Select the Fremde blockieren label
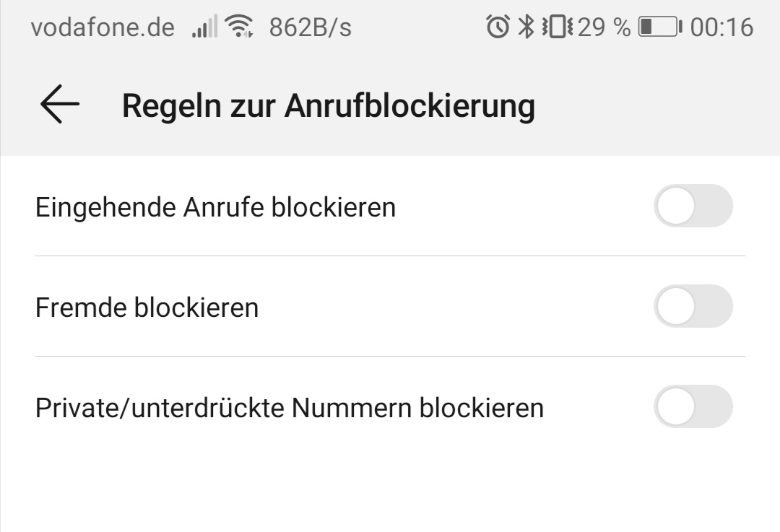The image size is (780, 532). (x=147, y=308)
